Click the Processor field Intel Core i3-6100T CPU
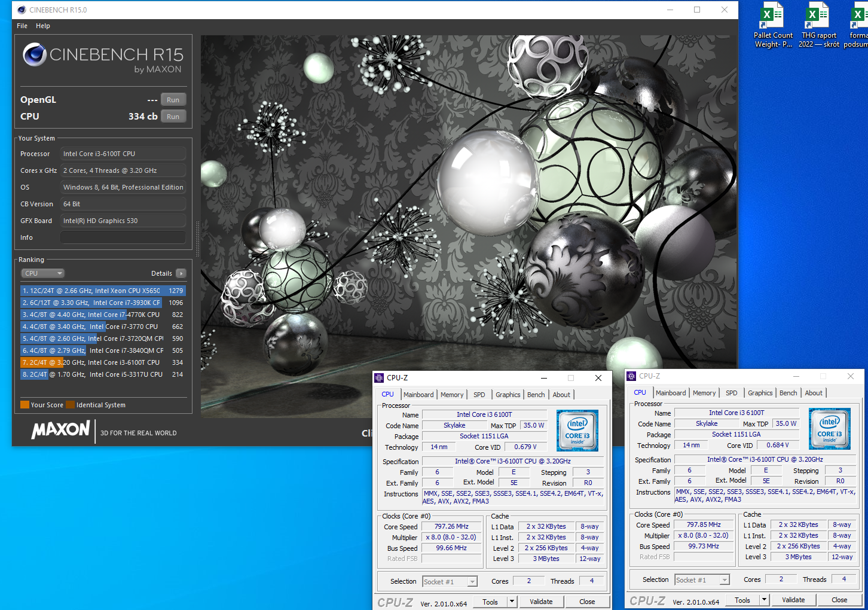868x610 pixels. [123, 154]
